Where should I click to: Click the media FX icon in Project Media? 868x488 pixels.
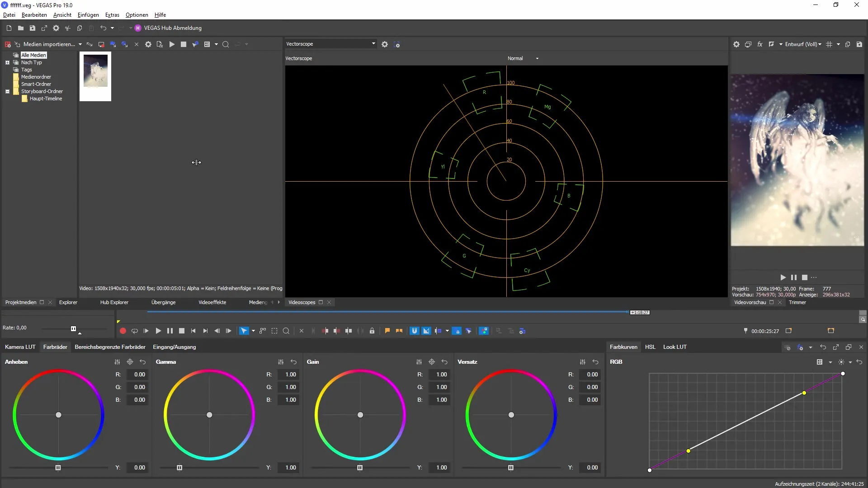pos(160,44)
